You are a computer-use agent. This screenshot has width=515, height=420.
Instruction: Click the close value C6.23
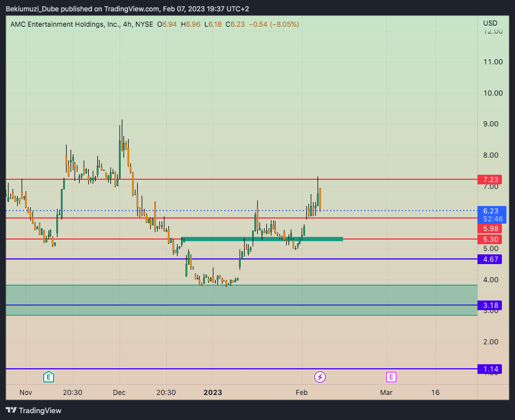coord(235,24)
